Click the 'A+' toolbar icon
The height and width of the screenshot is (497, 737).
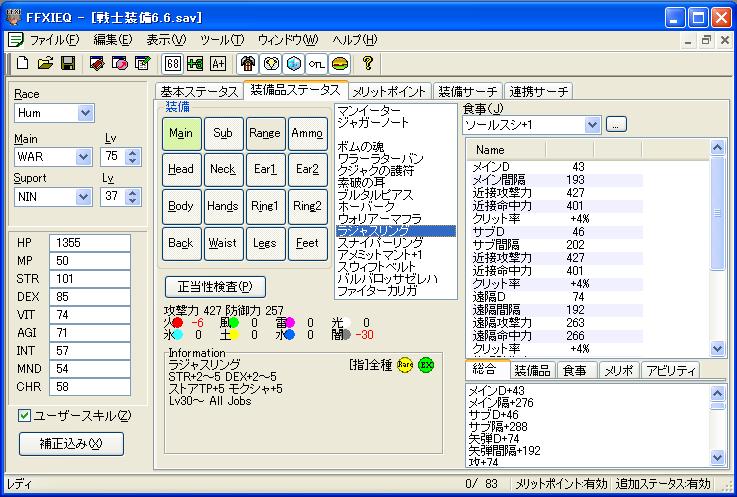point(218,63)
